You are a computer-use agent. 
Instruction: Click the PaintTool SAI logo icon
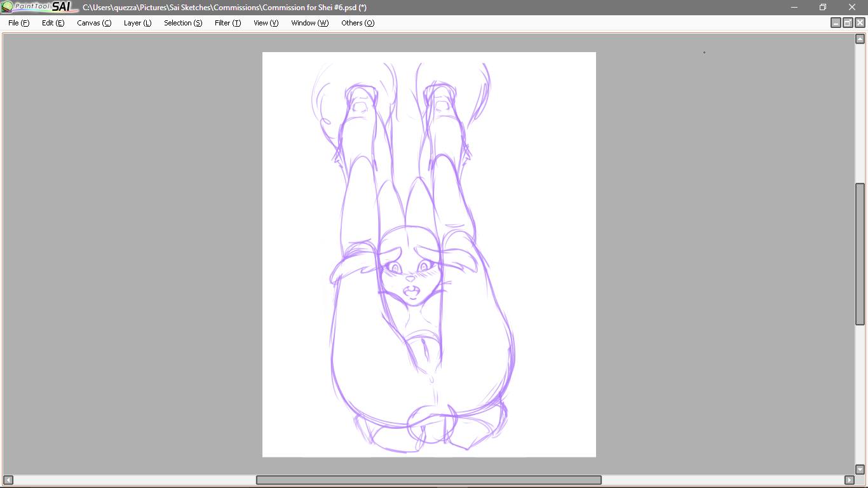point(38,7)
